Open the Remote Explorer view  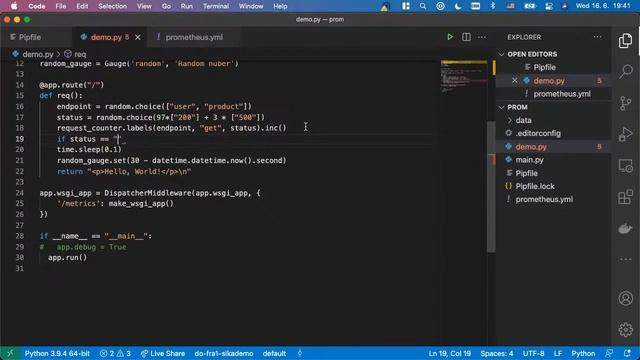625,166
